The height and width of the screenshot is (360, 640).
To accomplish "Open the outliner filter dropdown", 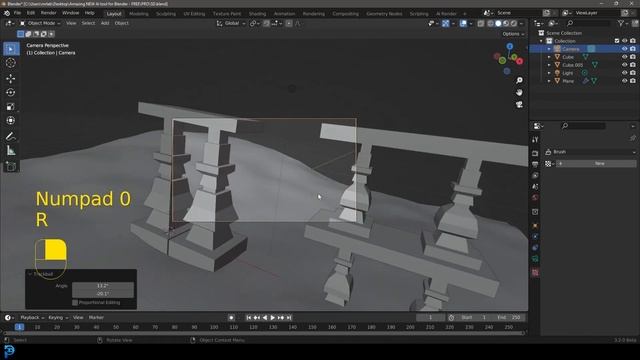I will (622, 24).
